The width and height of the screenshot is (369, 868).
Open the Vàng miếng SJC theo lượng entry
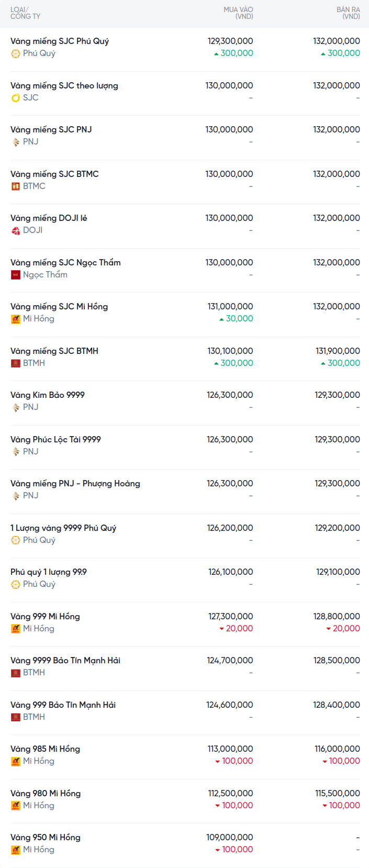64,86
